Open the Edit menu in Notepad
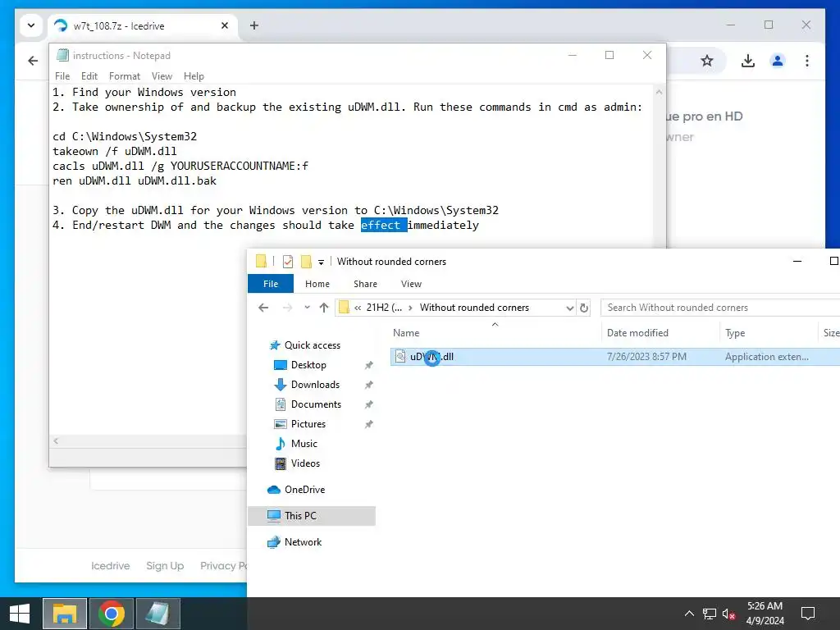 (89, 76)
